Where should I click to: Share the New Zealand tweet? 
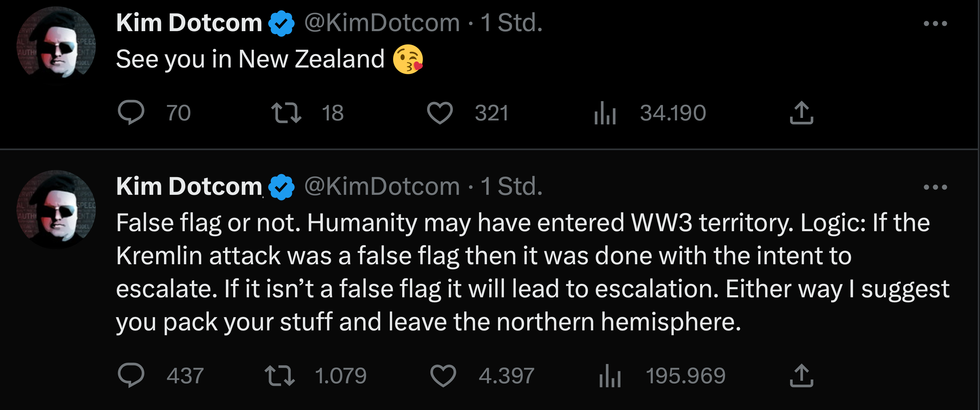(801, 113)
